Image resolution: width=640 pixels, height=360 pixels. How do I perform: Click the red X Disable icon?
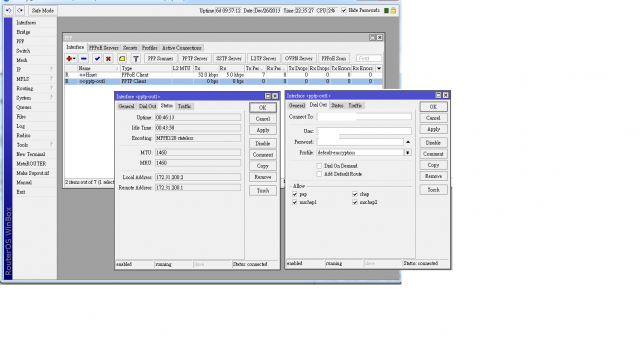[108, 59]
